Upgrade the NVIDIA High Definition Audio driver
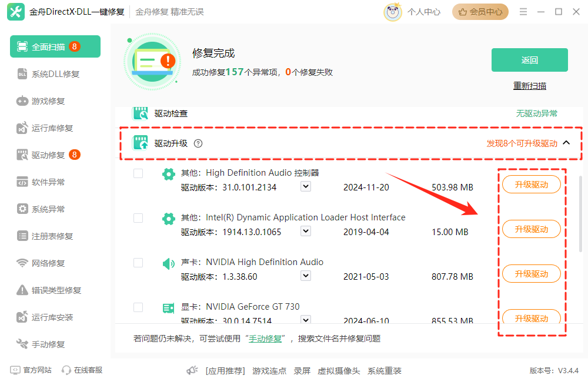Viewport: 588px width, 382px height. click(532, 274)
